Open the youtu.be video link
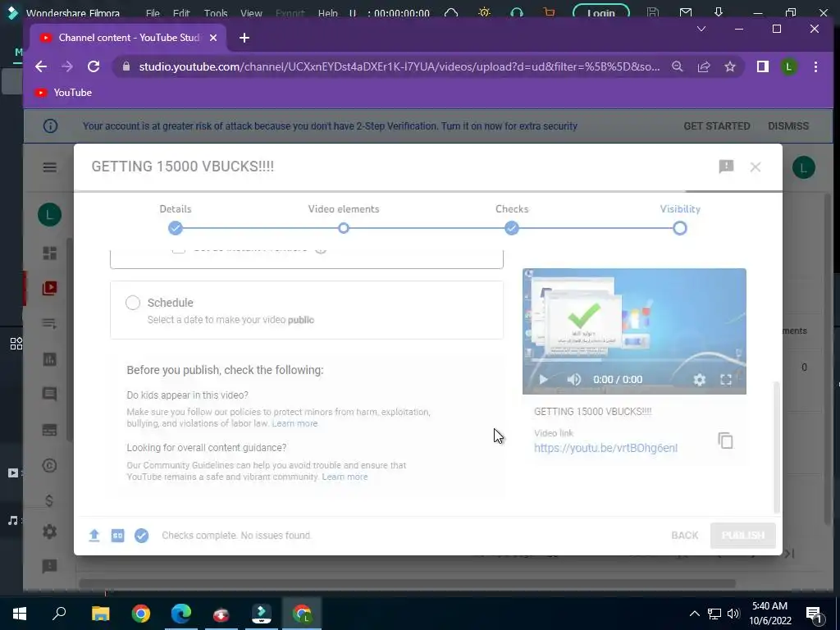 [606, 448]
